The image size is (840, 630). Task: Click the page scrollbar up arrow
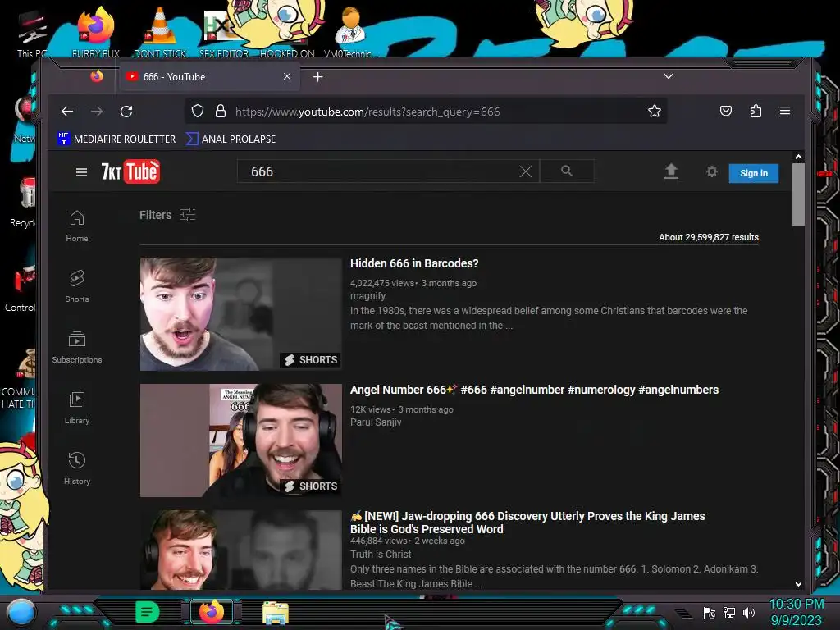798,157
